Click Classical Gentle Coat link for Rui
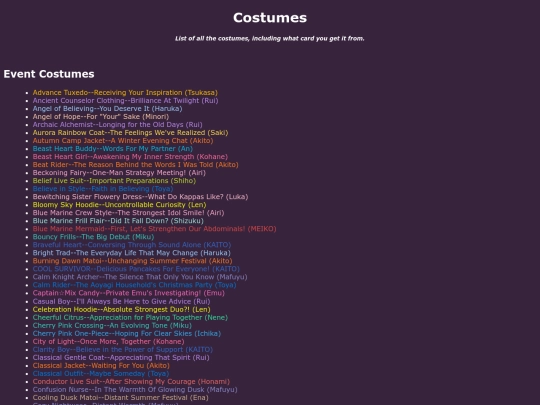 121,357
